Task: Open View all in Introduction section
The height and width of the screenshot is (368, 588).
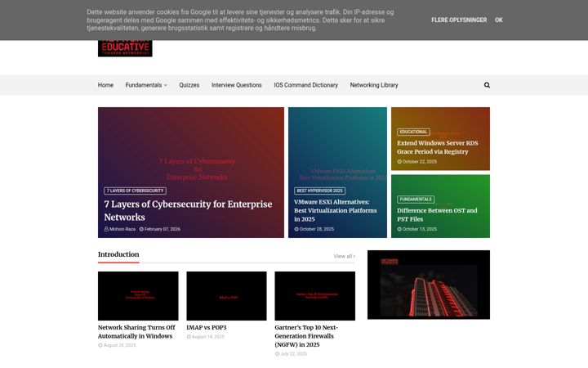Action: coord(345,257)
